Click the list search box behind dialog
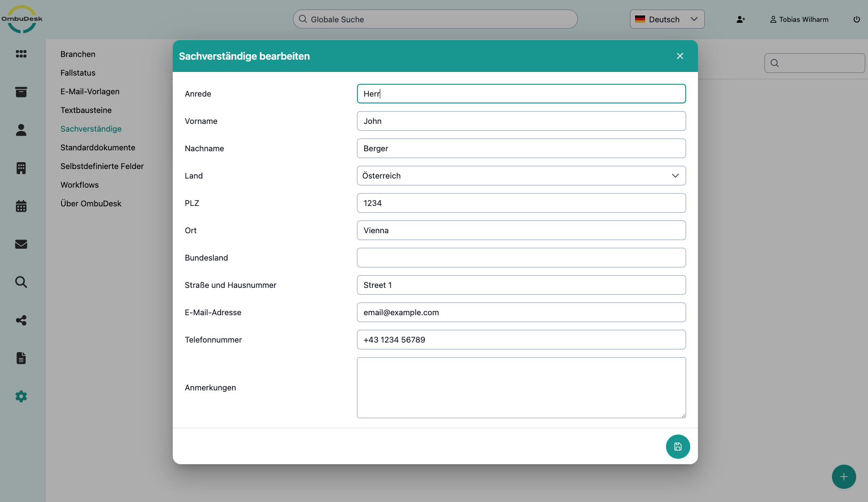This screenshot has width=868, height=502. coord(815,63)
